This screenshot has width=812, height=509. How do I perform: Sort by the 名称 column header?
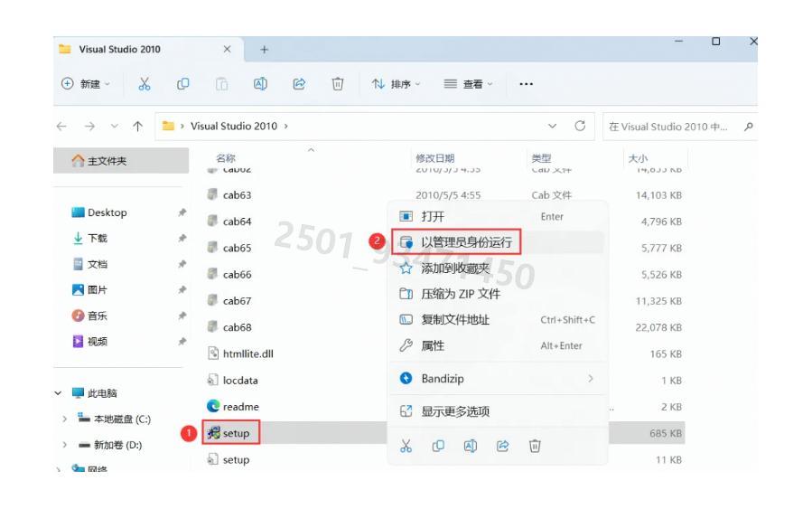pos(226,158)
